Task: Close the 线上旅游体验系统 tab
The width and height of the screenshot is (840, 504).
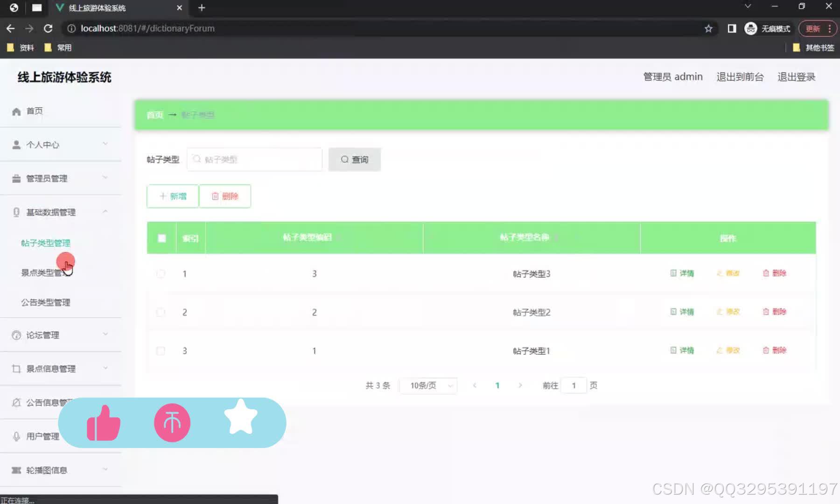Action: [x=179, y=7]
